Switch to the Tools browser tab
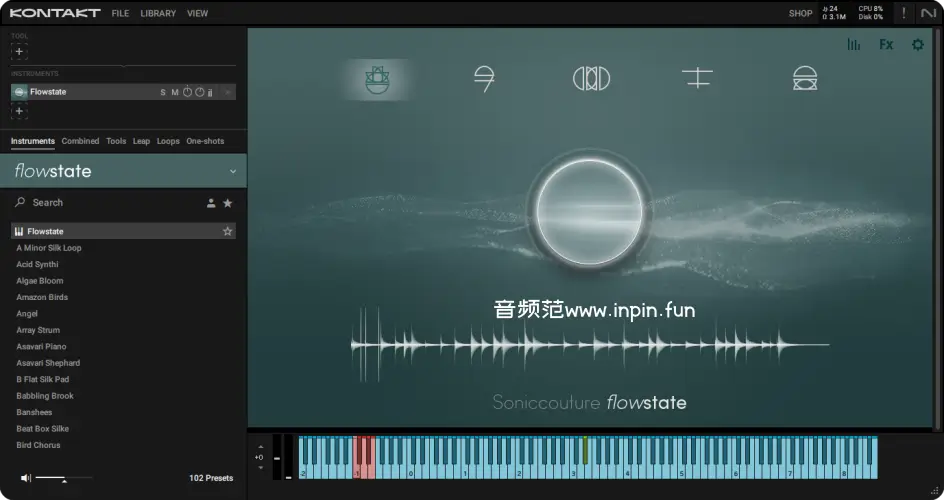Screen dimensions: 944x500 [116, 141]
